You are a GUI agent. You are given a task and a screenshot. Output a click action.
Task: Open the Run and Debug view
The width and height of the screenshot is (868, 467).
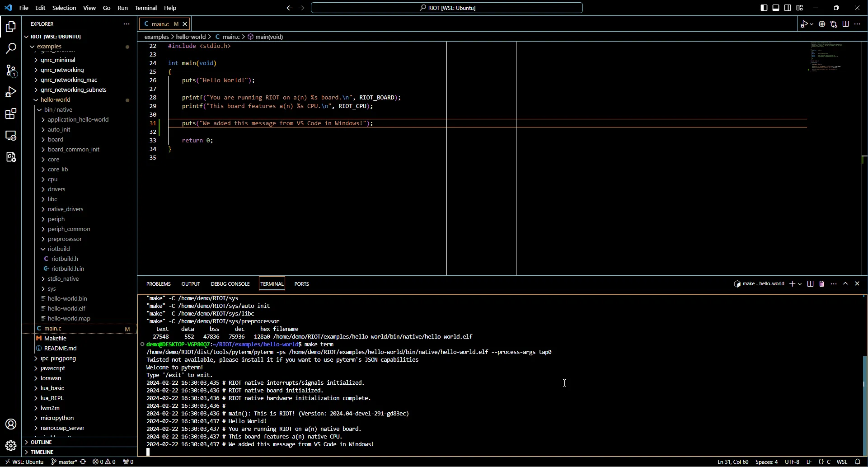pos(11,92)
